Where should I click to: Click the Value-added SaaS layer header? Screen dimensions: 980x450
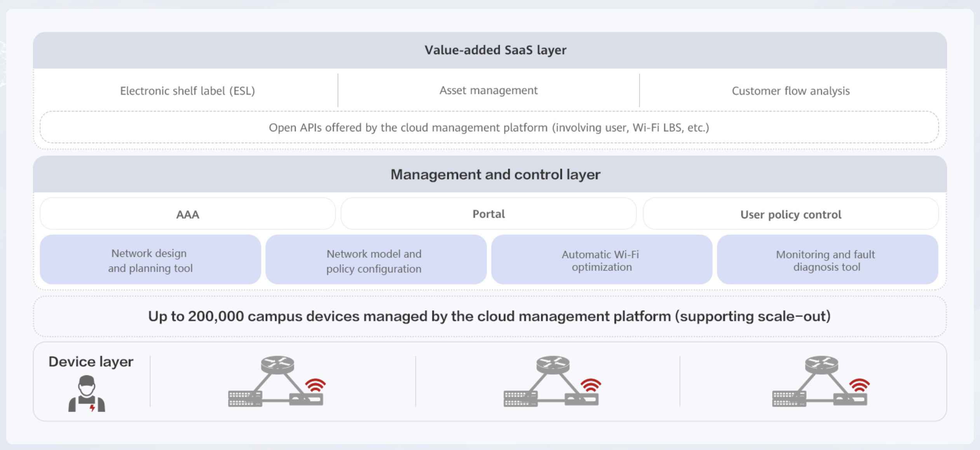tap(495, 50)
